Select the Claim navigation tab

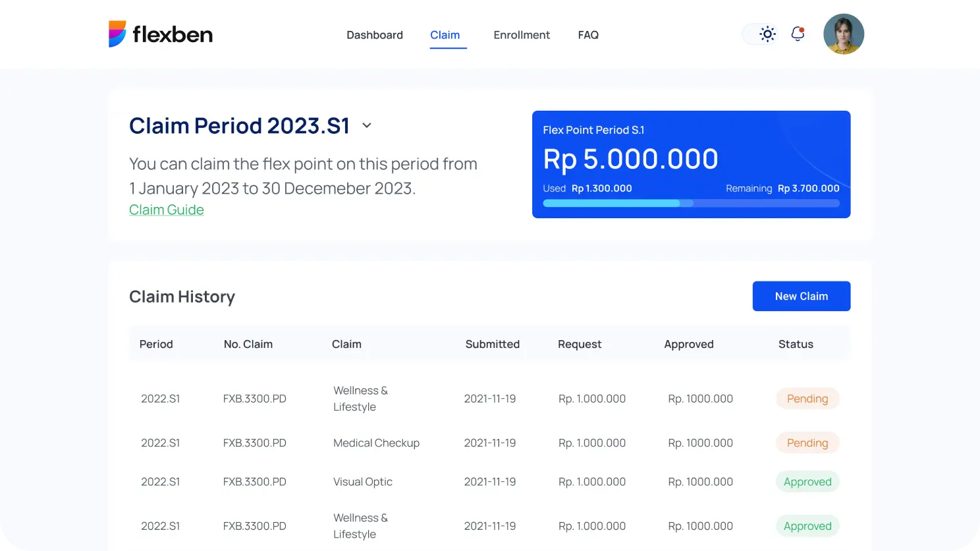[x=445, y=35]
